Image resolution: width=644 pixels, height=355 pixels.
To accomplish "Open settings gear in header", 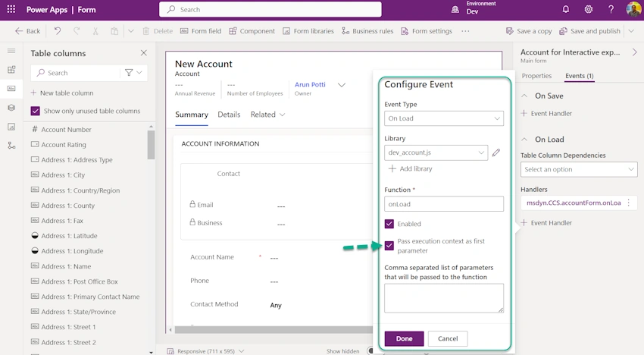I will [x=588, y=9].
